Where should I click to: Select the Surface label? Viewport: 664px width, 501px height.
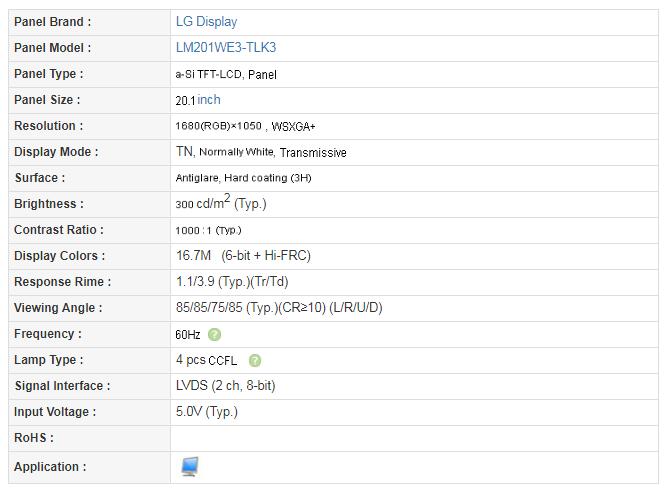[x=40, y=178]
